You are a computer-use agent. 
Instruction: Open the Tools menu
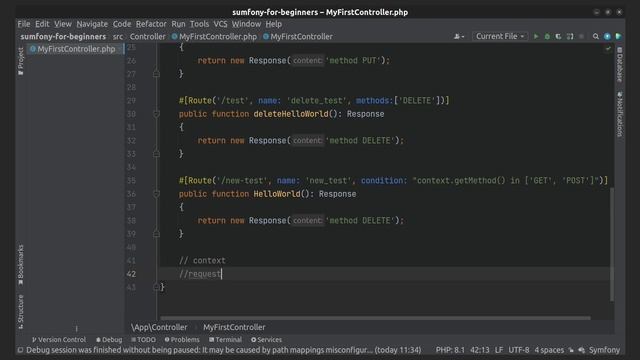click(199, 24)
